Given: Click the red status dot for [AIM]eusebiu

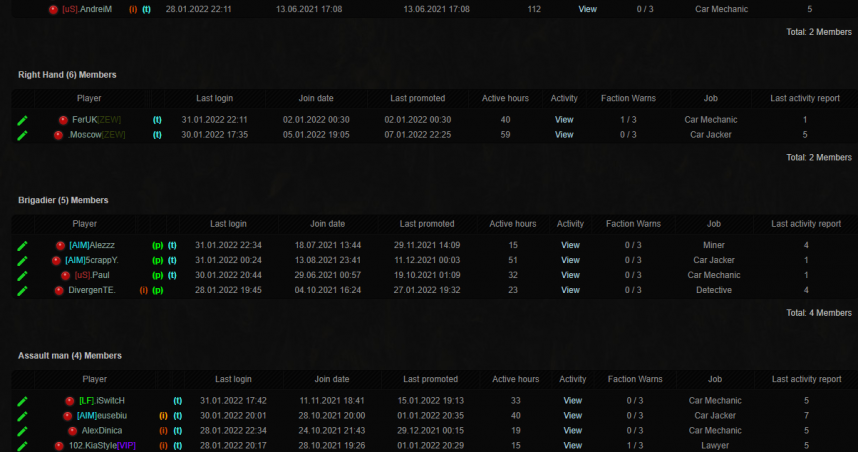Looking at the screenshot, I should pyautogui.click(x=67, y=416).
